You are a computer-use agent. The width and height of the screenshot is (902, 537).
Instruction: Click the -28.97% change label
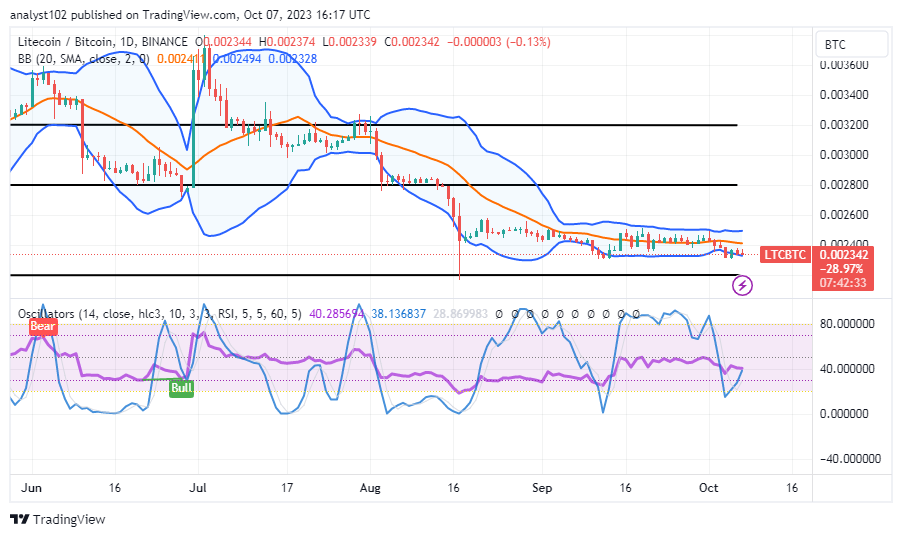tap(843, 269)
